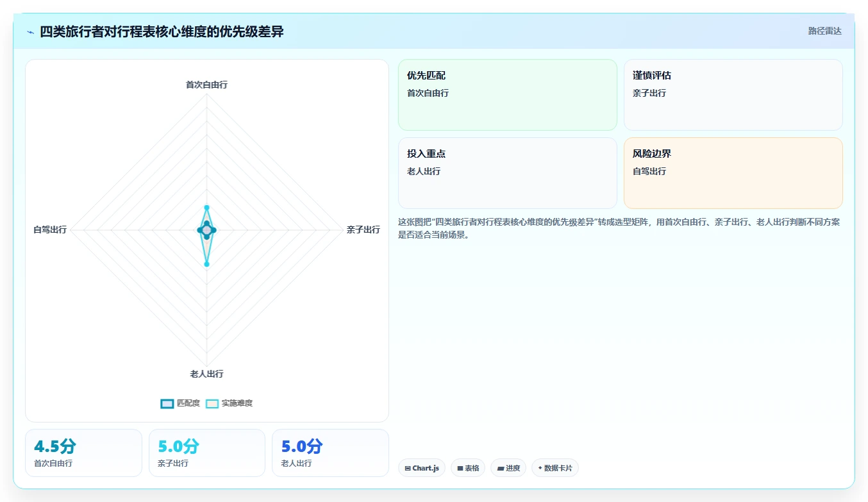The width and height of the screenshot is (868, 502).
Task: Click the 数据卡片 tag icon
Action: pyautogui.click(x=540, y=469)
